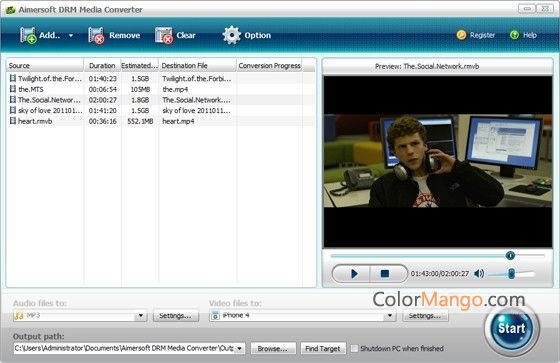The width and height of the screenshot is (560, 363).
Task: Select the film icon for the.MTS row
Action: (13, 89)
